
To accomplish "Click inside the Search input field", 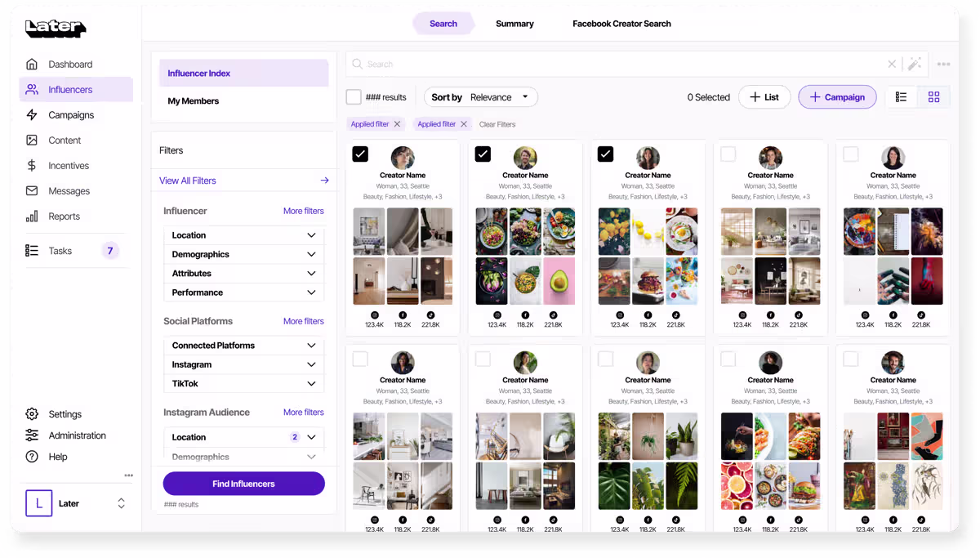I will tap(621, 64).
